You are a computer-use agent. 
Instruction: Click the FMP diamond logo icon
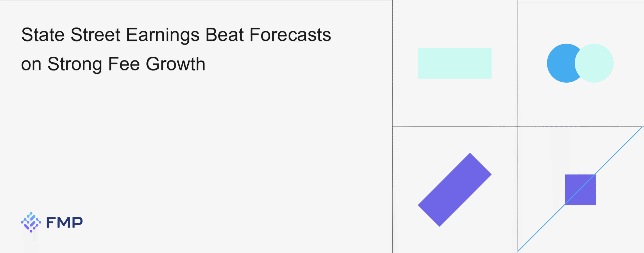tap(31, 222)
